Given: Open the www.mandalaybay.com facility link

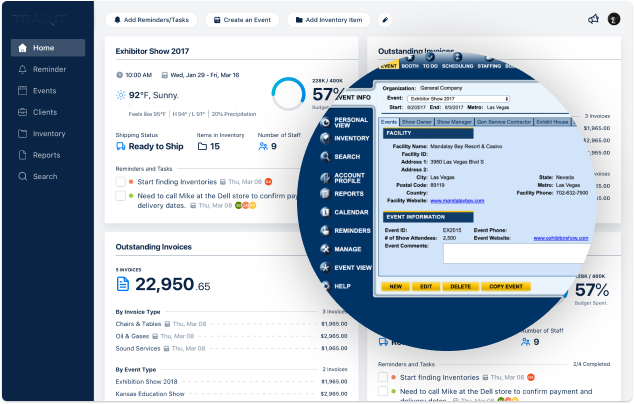Looking at the screenshot, I should [457, 201].
